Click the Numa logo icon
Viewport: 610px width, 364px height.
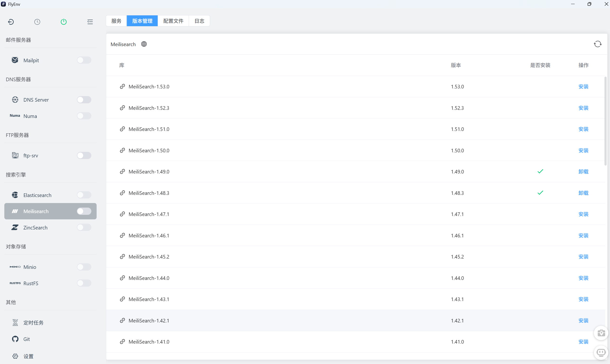pos(15,116)
